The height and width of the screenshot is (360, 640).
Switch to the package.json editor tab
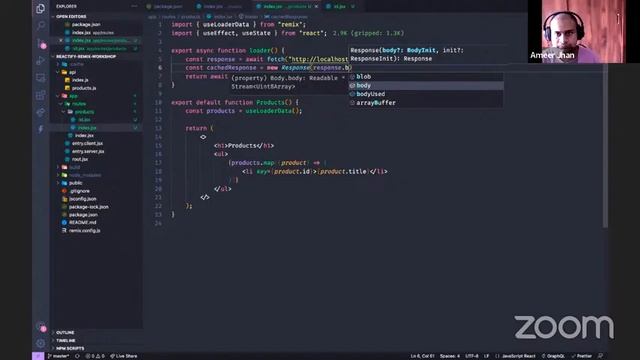coord(165,7)
